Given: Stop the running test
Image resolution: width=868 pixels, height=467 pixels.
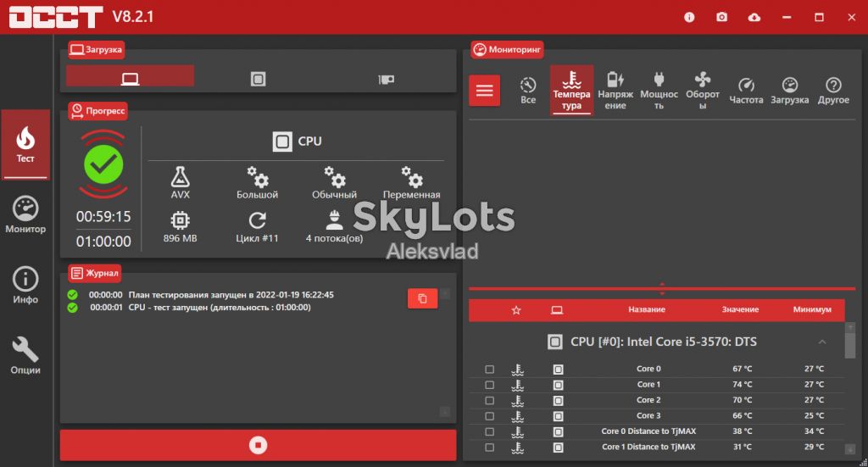Looking at the screenshot, I should (258, 445).
